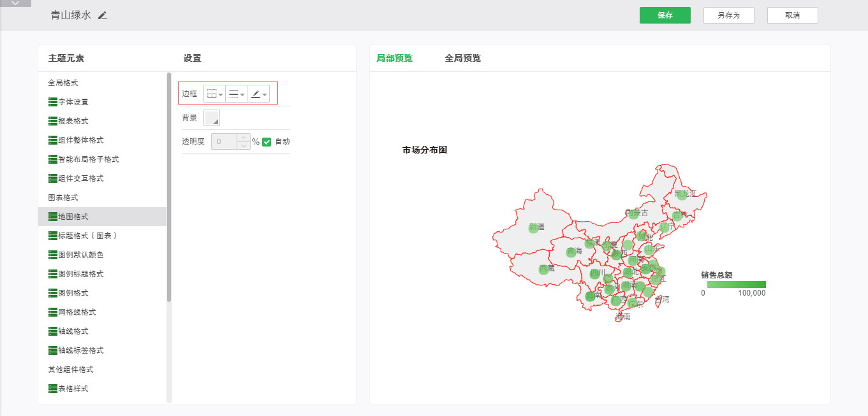Open the border line style dropdown
Viewport: 868px width, 416px height.
[x=237, y=94]
